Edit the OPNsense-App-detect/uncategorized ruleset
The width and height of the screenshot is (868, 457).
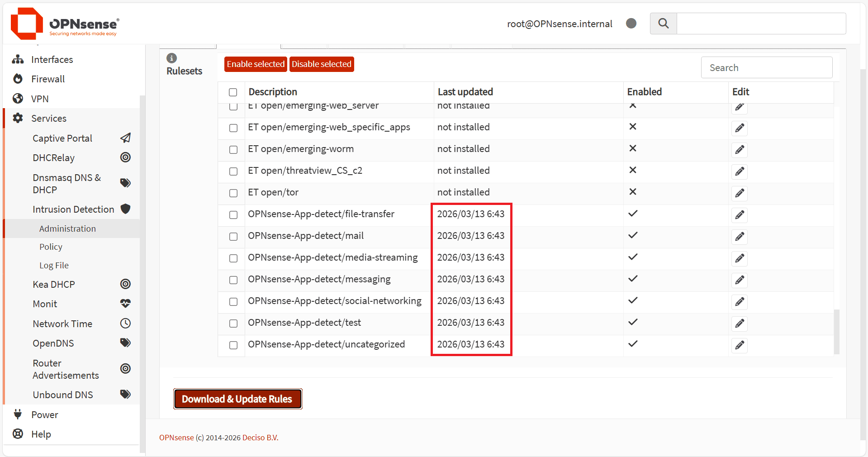(739, 345)
